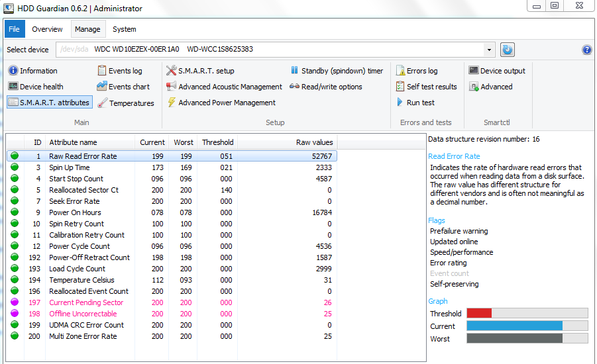This screenshot has width=597, height=364.
Task: Switch to the System tab
Action: [125, 29]
